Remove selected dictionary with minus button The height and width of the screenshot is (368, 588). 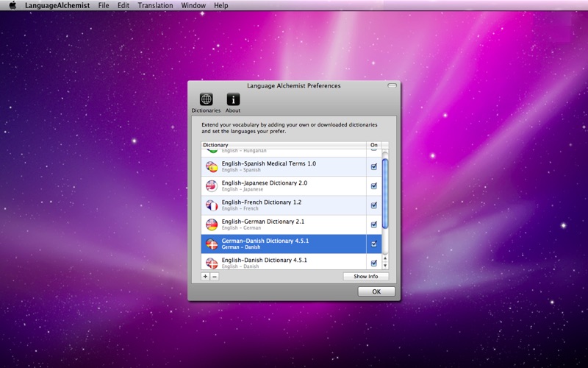tap(214, 277)
